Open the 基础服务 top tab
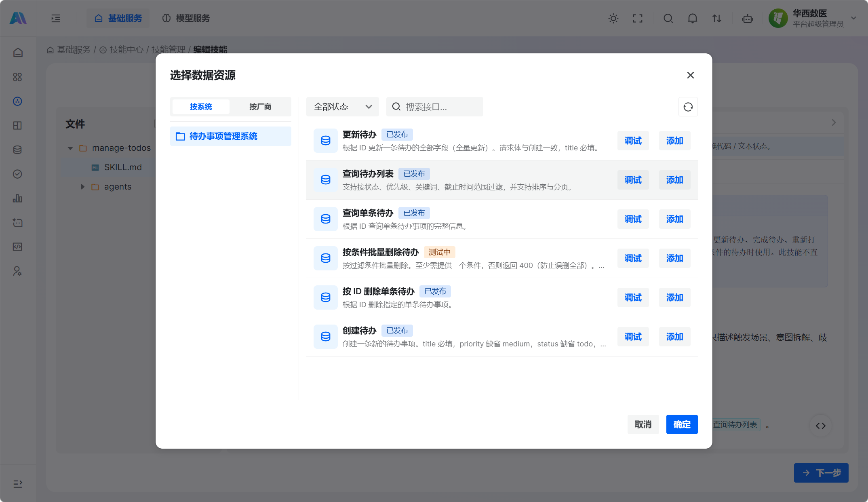This screenshot has width=868, height=502. point(118,18)
